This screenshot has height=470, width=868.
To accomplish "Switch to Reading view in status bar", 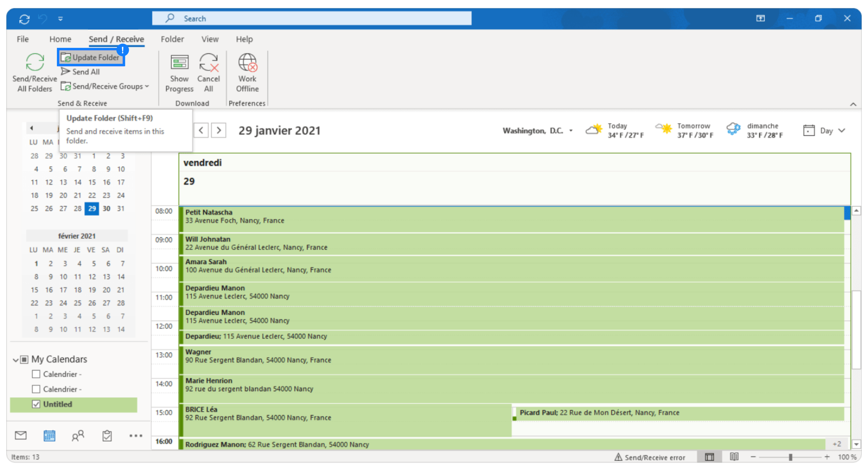I will [734, 457].
